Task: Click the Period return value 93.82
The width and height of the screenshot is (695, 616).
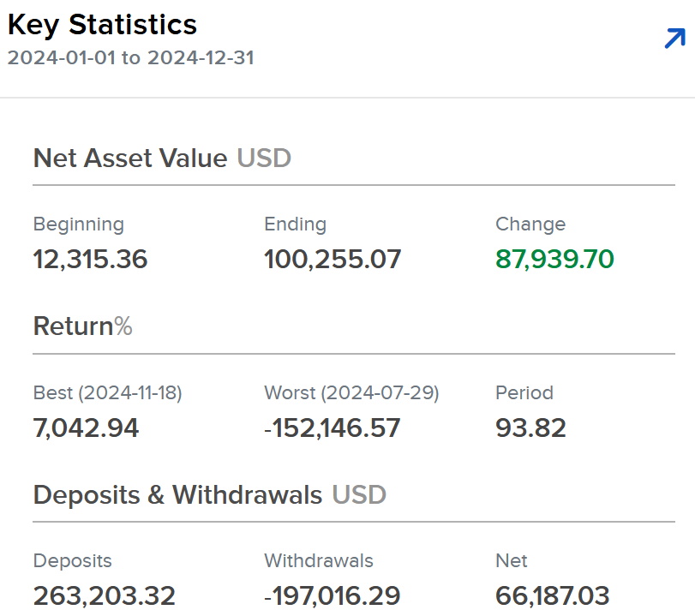Action: [530, 428]
